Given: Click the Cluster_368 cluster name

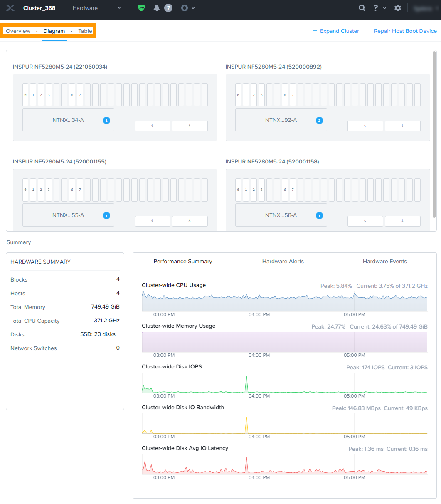Looking at the screenshot, I should (x=39, y=8).
